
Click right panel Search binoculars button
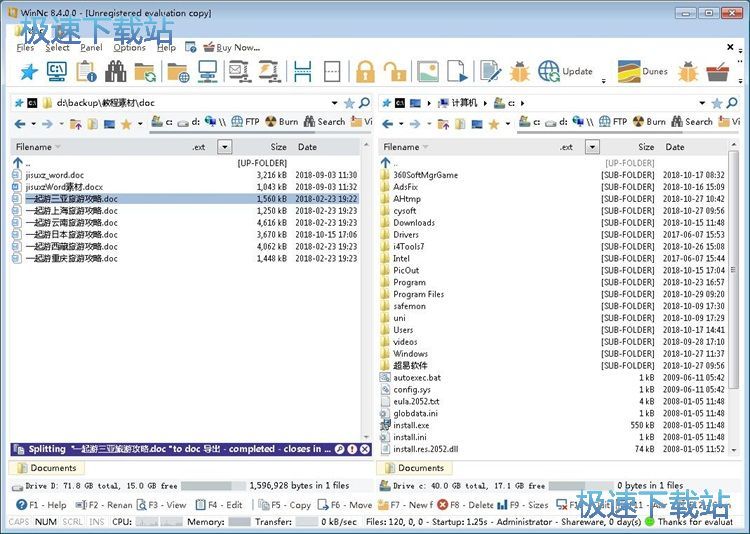(x=692, y=122)
